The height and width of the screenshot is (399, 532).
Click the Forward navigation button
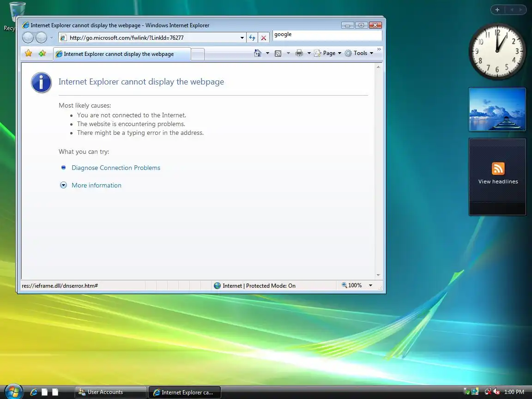click(42, 37)
